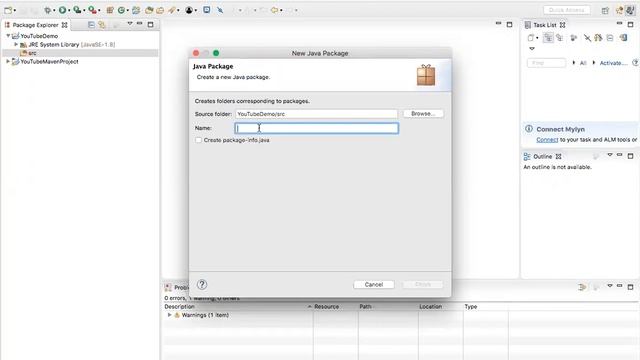
Task: Click the Browse button in dialog
Action: tap(423, 113)
